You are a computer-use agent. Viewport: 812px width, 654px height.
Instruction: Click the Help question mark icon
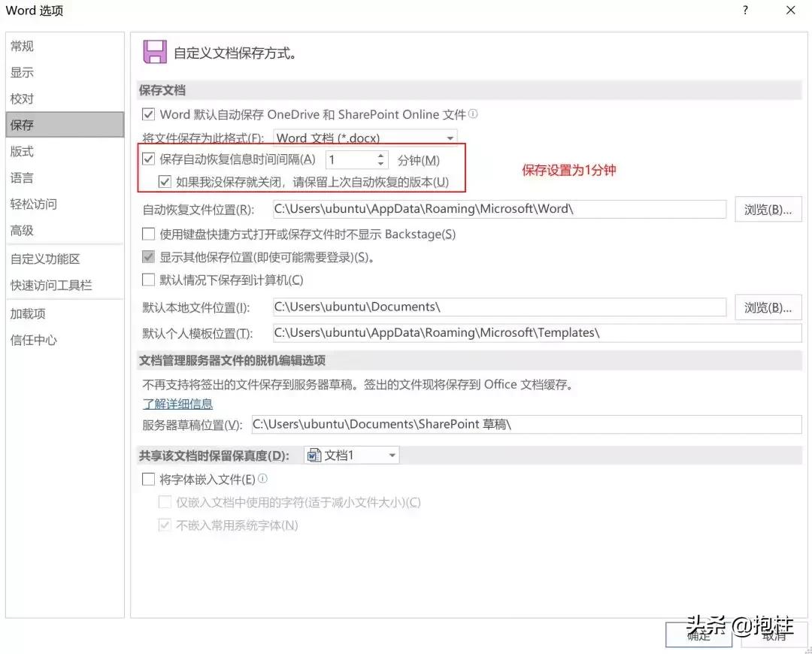coord(744,11)
